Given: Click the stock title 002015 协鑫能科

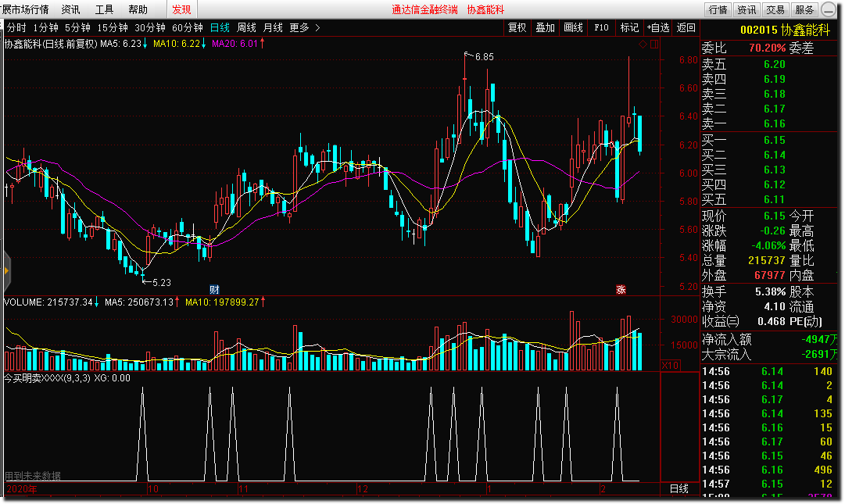Looking at the screenshot, I should 785,30.
